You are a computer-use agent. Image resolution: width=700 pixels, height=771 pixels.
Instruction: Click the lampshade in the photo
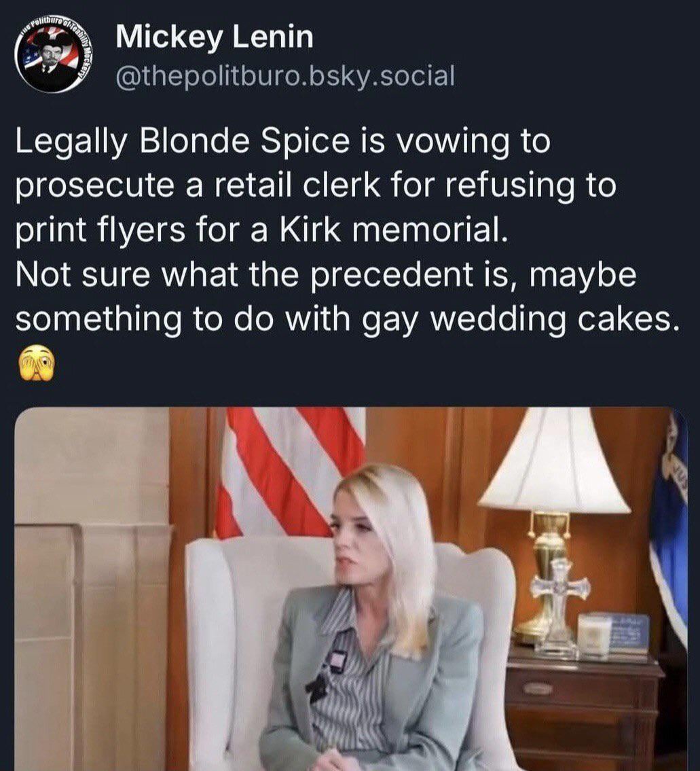click(554, 460)
